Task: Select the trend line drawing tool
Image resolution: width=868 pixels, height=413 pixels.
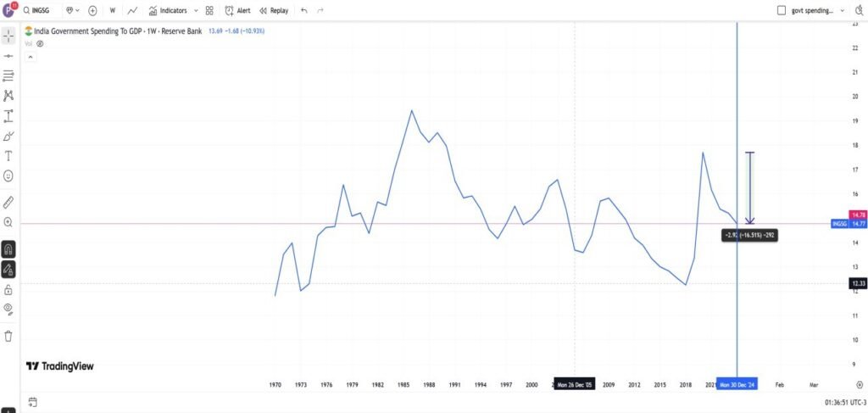Action: pyautogui.click(x=8, y=56)
